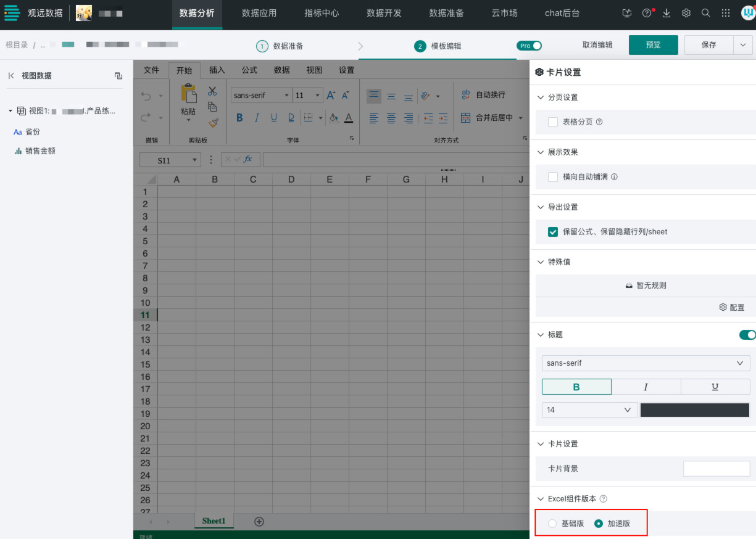Toggle italic I in title settings
This screenshot has height=539, width=756.
coord(646,387)
